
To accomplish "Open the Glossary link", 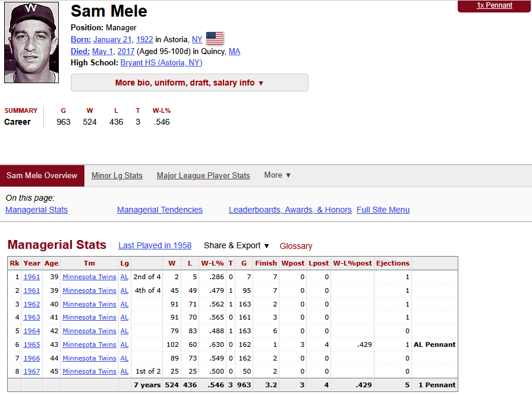I will click(x=296, y=246).
